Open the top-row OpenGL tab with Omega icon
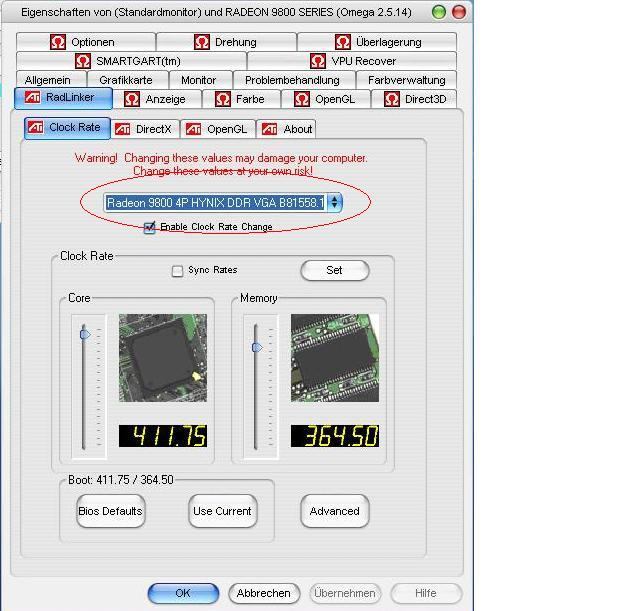 tap(326, 99)
